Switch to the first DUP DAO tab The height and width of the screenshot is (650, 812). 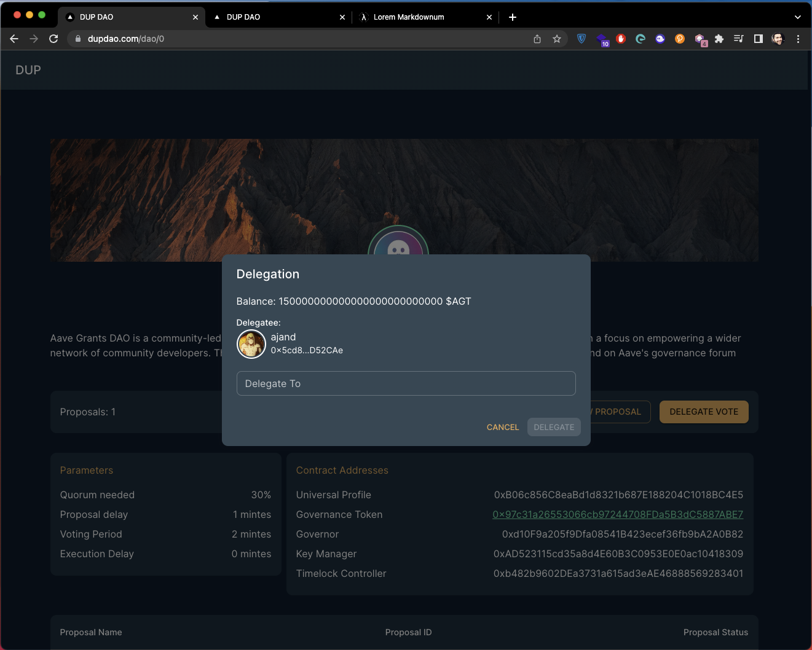coord(132,17)
